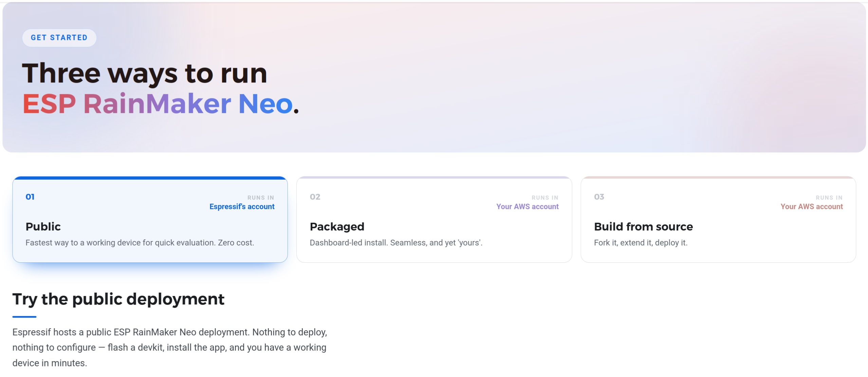Image resolution: width=868 pixels, height=377 pixels.
Task: Select the Build from source card
Action: point(718,219)
